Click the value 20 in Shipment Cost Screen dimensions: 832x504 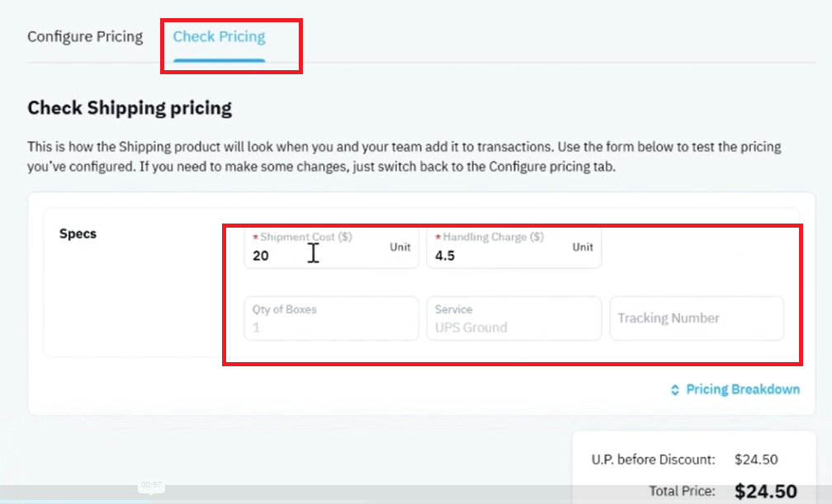coord(261,256)
